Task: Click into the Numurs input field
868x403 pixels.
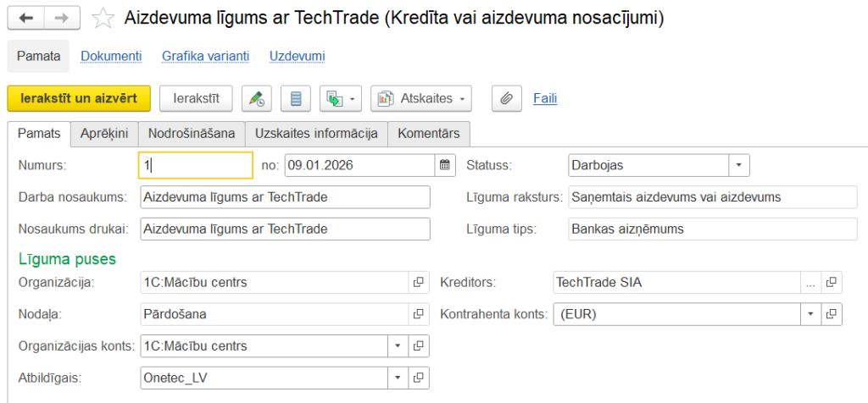Action: (x=195, y=166)
